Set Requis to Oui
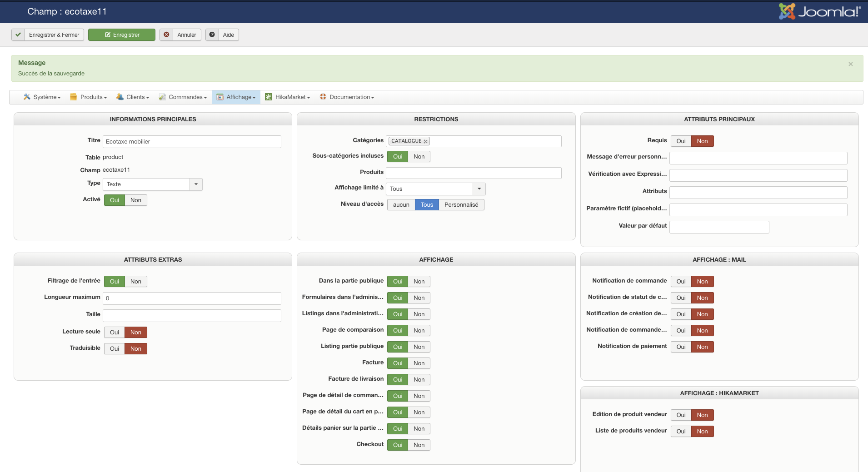 coord(681,141)
